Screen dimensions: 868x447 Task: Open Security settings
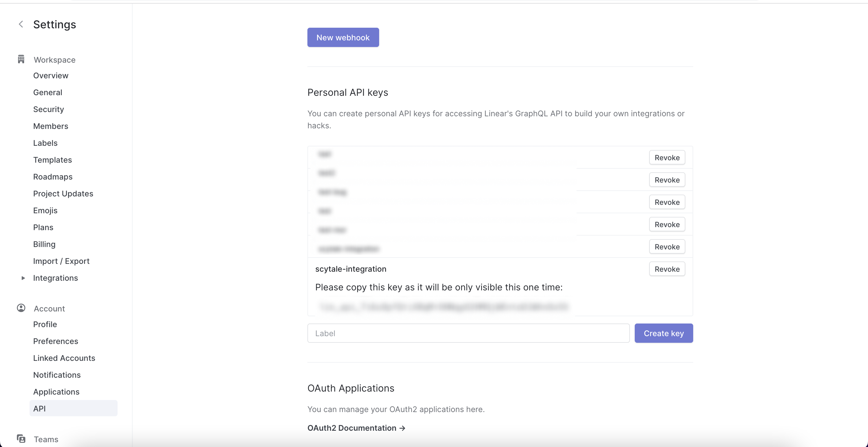coord(48,109)
